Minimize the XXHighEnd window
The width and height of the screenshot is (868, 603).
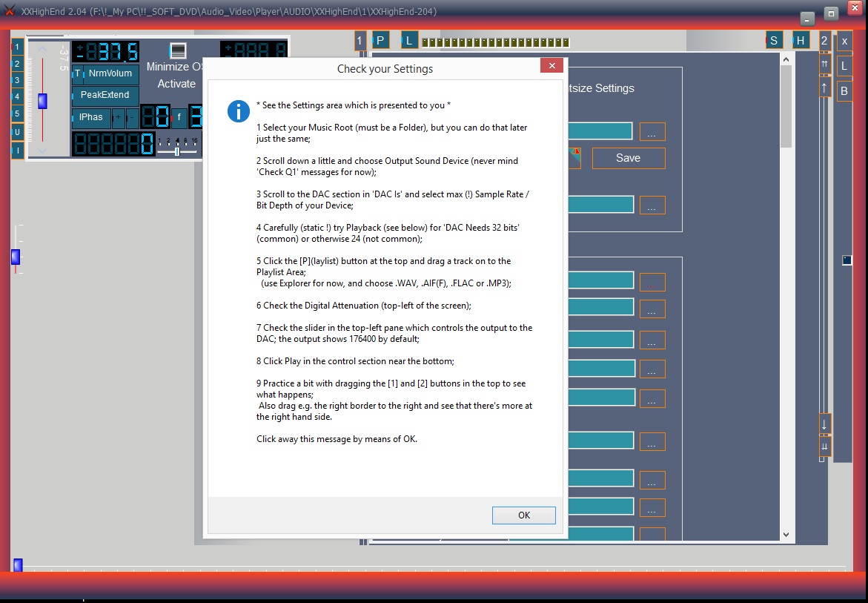coord(807,19)
